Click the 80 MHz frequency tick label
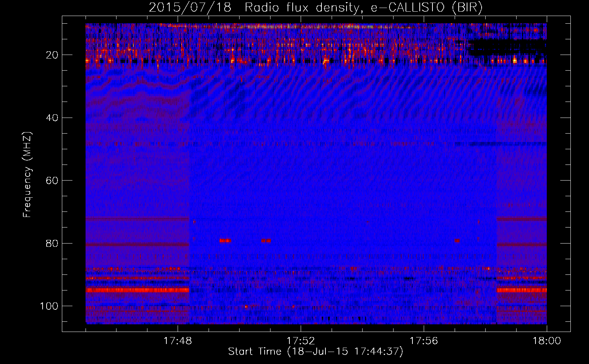 point(52,243)
